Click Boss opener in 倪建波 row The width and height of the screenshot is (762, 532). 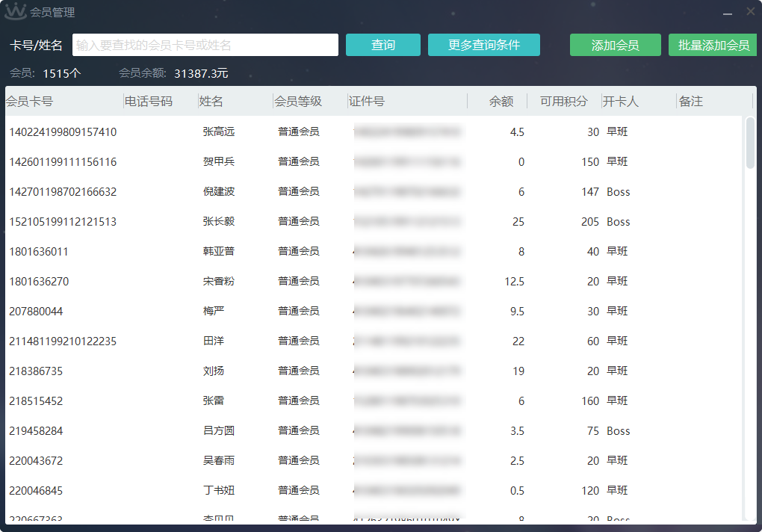coord(618,192)
